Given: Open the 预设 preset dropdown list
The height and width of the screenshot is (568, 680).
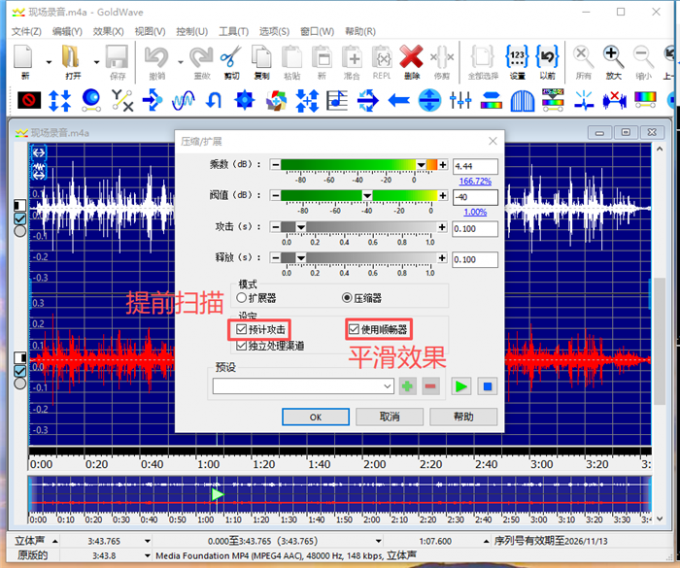Looking at the screenshot, I should coord(387,386).
